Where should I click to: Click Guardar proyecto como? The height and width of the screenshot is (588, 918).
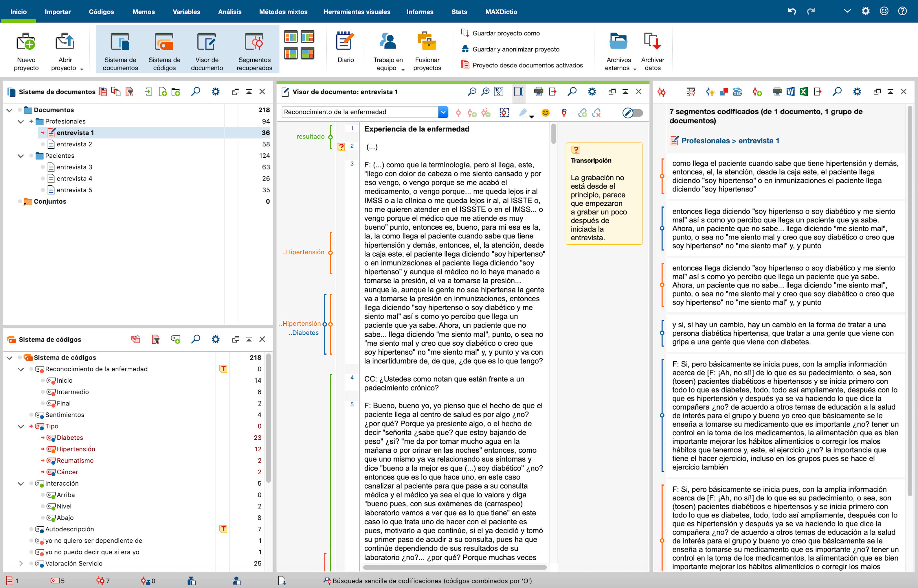coord(500,33)
